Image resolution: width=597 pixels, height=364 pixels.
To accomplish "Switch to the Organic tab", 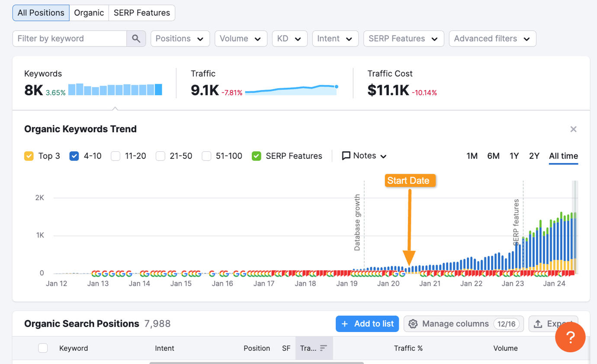I will (89, 13).
